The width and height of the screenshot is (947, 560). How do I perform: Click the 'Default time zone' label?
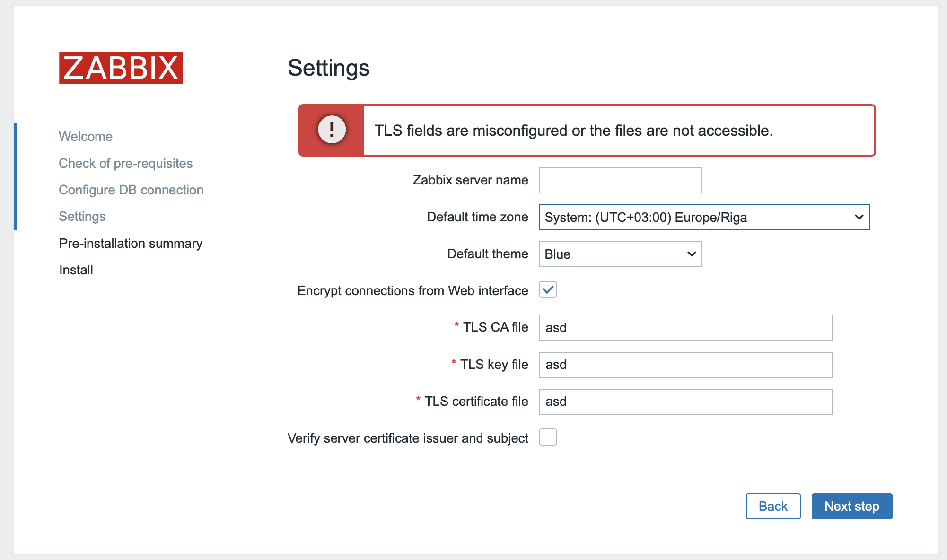pos(477,217)
